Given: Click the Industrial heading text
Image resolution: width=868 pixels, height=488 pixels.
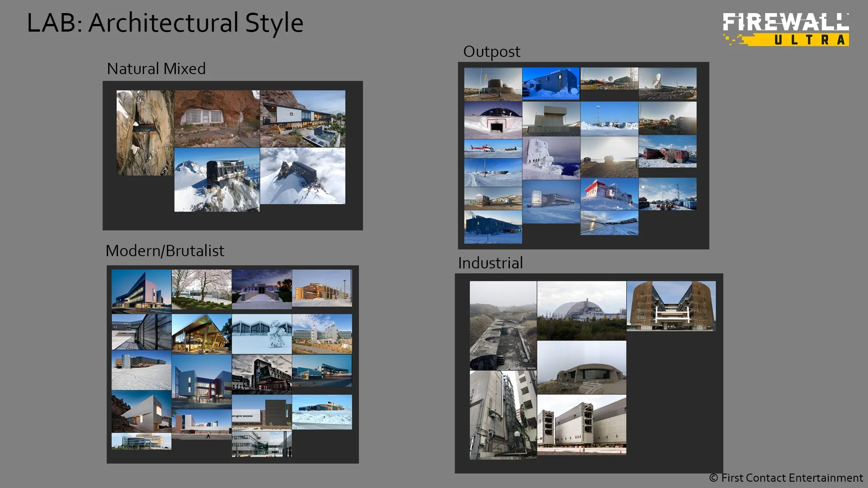Looking at the screenshot, I should [490, 263].
